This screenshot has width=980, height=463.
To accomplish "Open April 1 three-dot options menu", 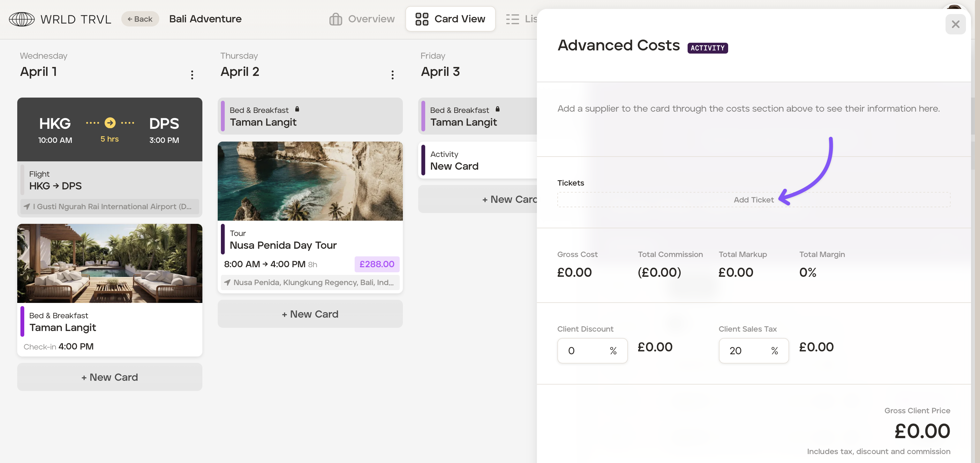I will click(192, 75).
